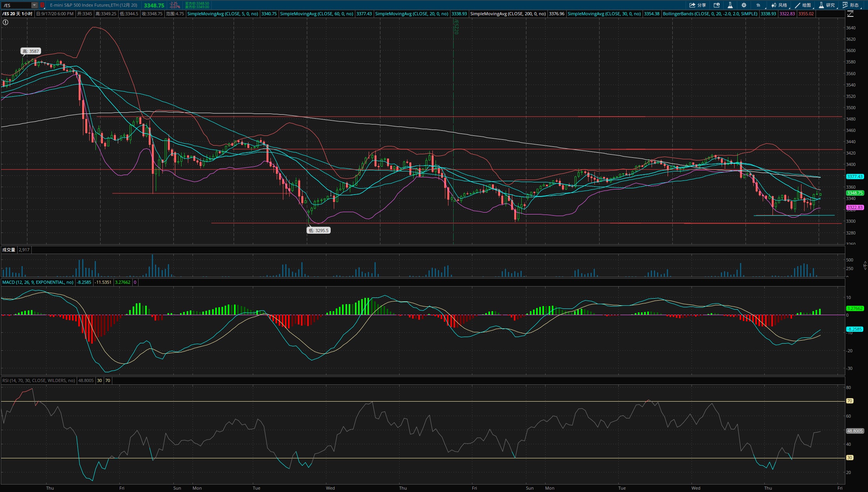Open the 绘图 drawings menu
The height and width of the screenshot is (492, 868).
(803, 5)
